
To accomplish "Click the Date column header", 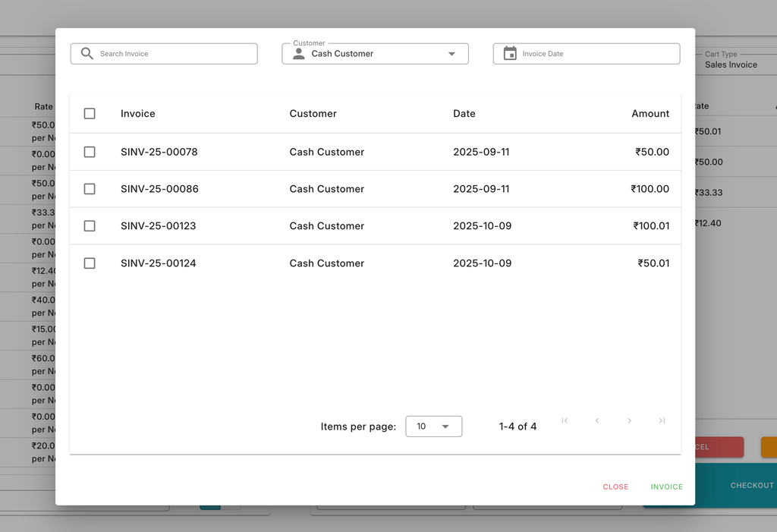I will point(464,114).
